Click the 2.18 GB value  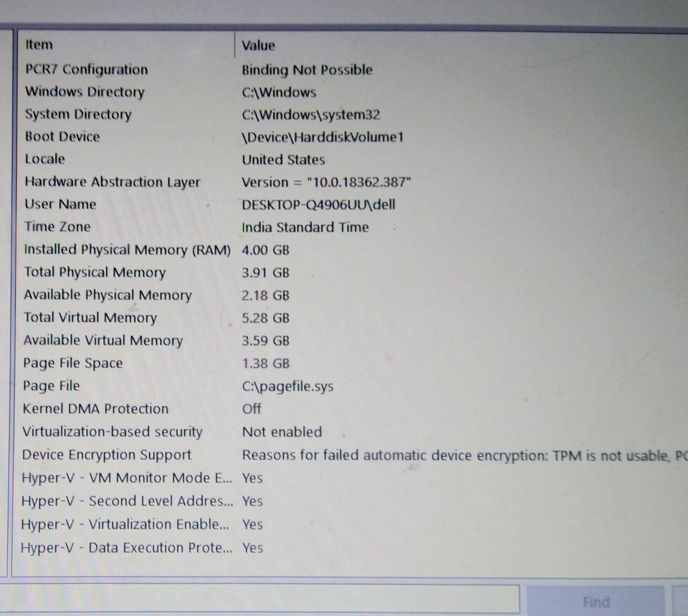coord(265,295)
